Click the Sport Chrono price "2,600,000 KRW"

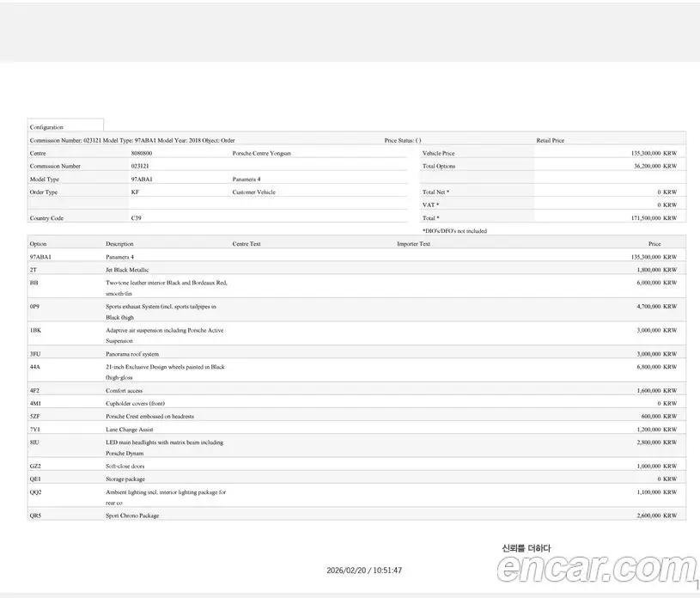coord(657,516)
